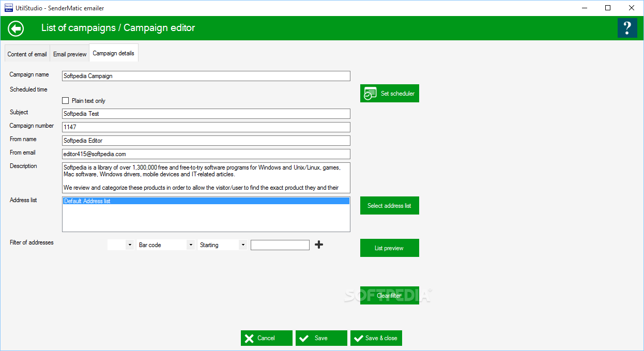Select the Campaign details tab

tap(114, 53)
